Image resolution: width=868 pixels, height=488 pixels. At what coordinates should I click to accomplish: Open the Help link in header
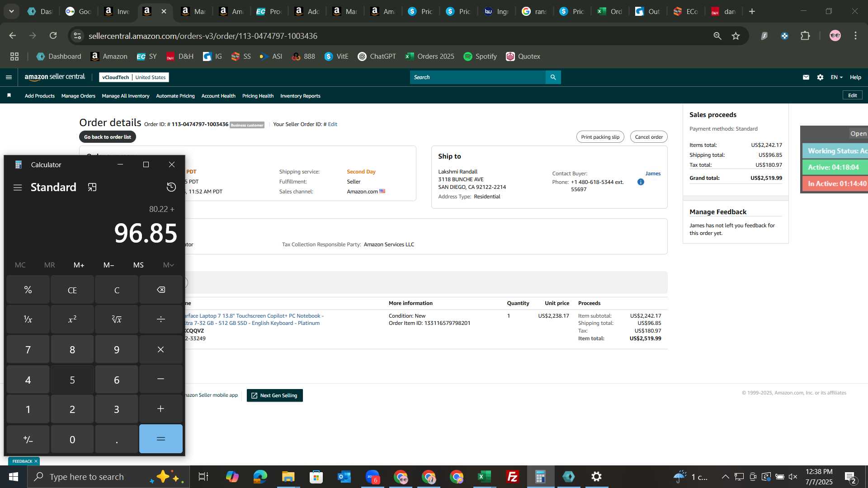855,77
